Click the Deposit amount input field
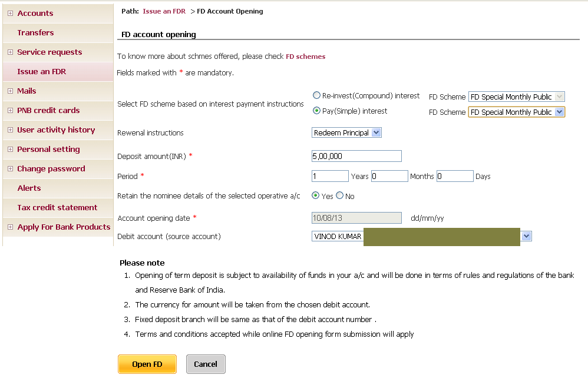The image size is (588, 378). point(356,156)
